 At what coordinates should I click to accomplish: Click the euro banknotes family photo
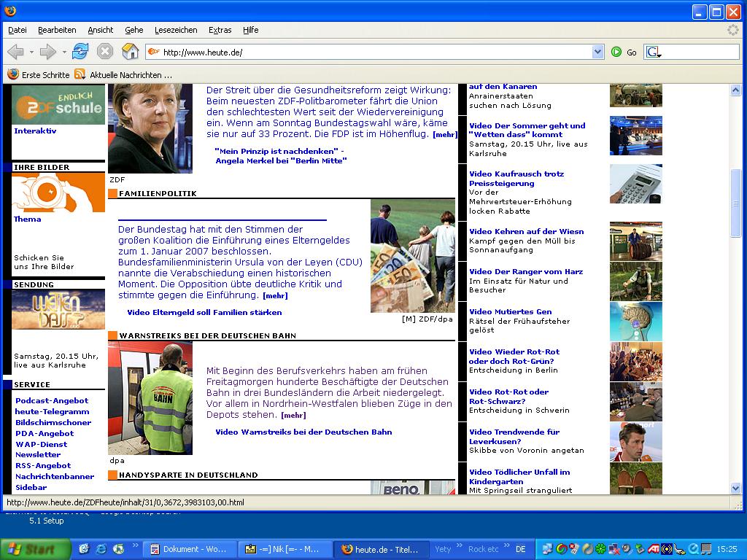[413, 256]
